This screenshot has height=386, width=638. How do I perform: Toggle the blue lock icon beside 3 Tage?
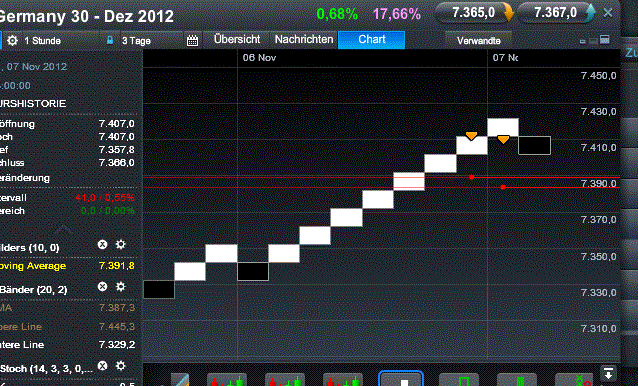[x=109, y=40]
